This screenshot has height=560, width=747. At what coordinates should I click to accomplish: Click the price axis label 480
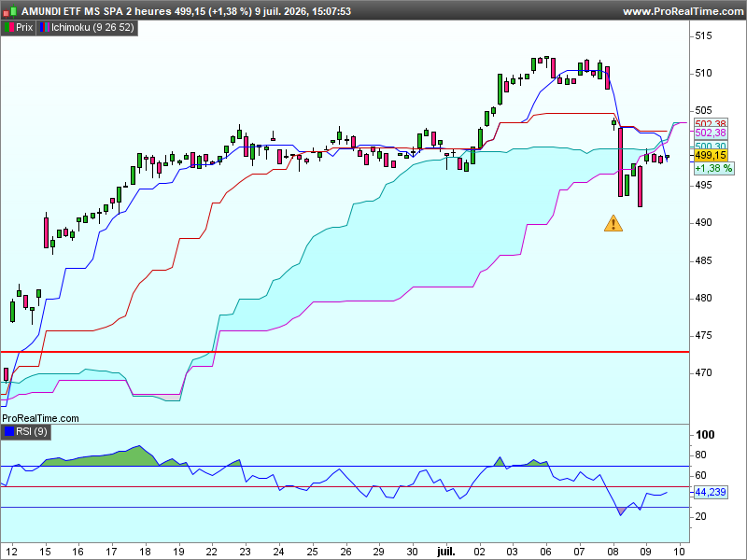(x=704, y=298)
